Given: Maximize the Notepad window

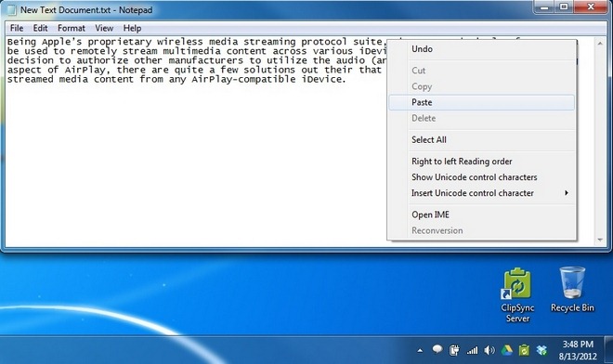Looking at the screenshot, I should pyautogui.click(x=565, y=6).
